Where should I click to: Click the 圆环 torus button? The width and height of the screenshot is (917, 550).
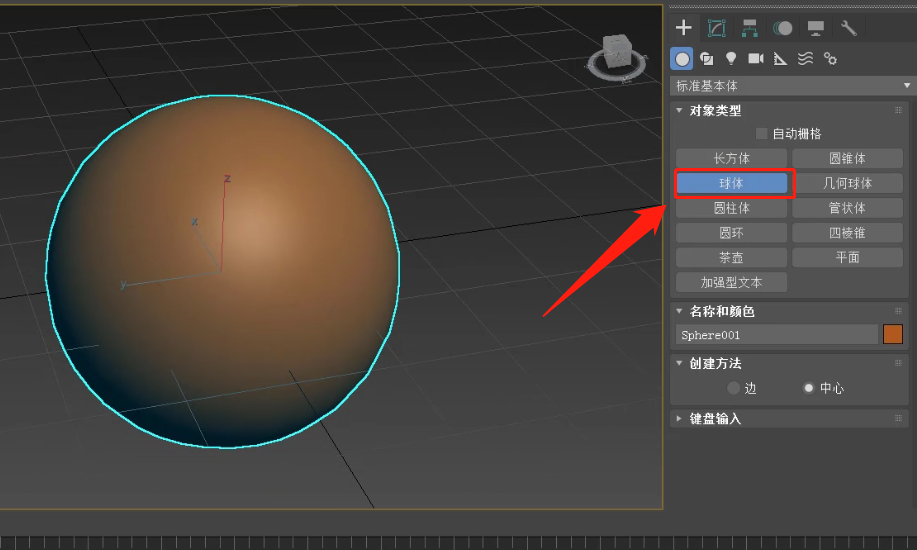pyautogui.click(x=731, y=233)
